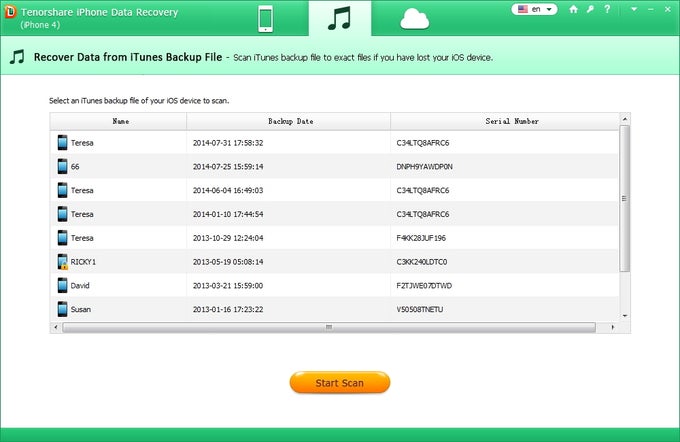The height and width of the screenshot is (442, 680).
Task: Click the horizontal scrollbar thumb
Action: tap(329, 327)
